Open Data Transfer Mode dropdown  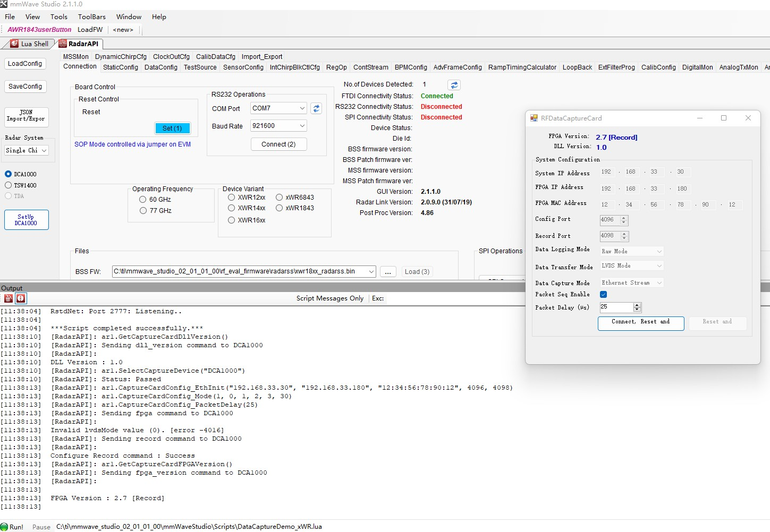659,265
